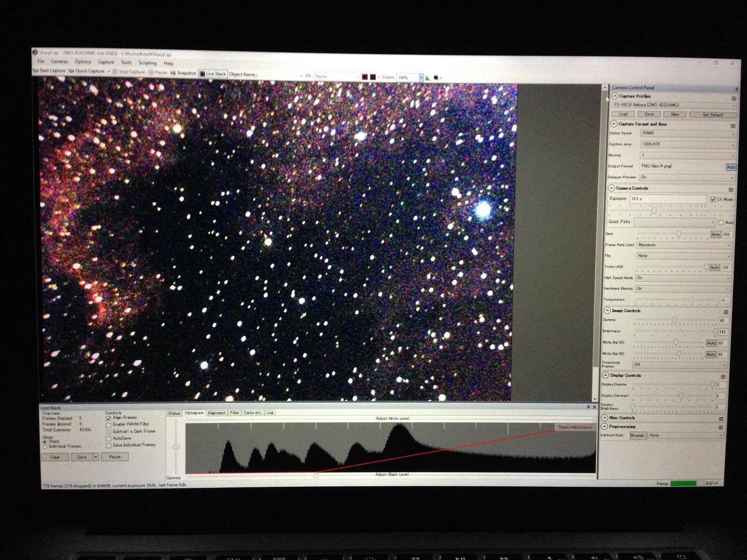This screenshot has width=747, height=560.
Task: Click Reset Adjustments in the histogram
Action: click(575, 427)
